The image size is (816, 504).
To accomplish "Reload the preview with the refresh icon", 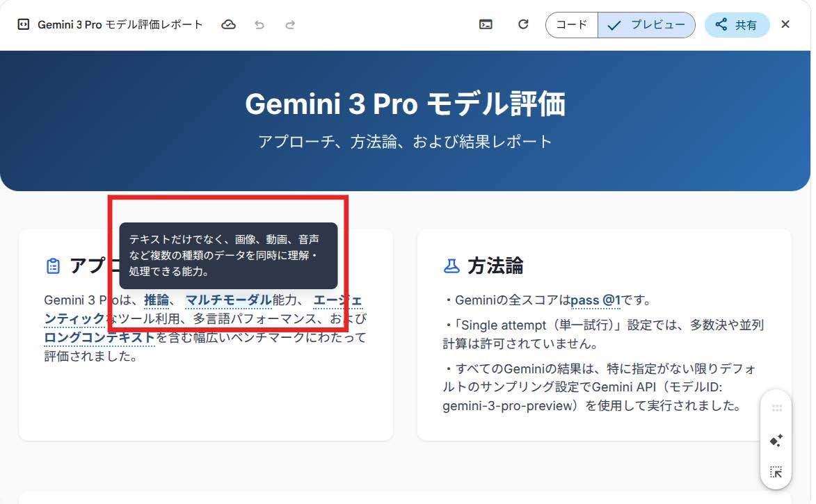I will tap(523, 24).
